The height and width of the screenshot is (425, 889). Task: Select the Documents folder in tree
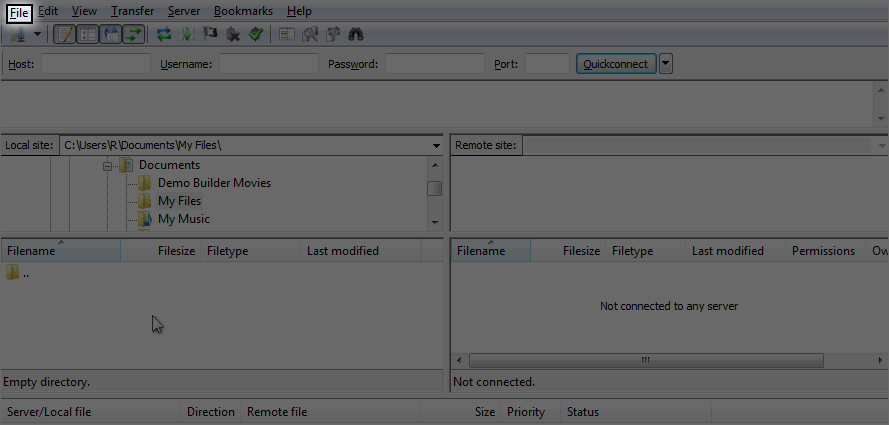(170, 165)
